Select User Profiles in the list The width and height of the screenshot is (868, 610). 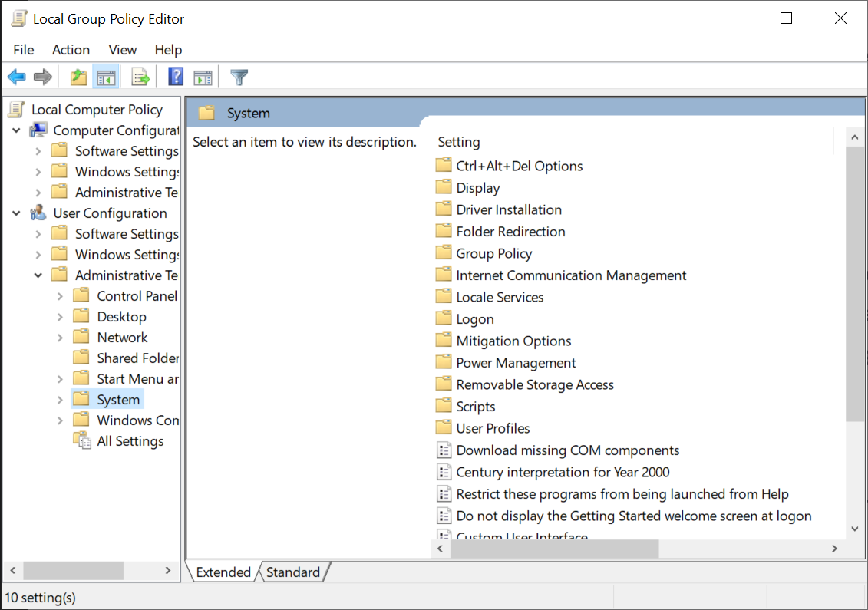tap(493, 428)
